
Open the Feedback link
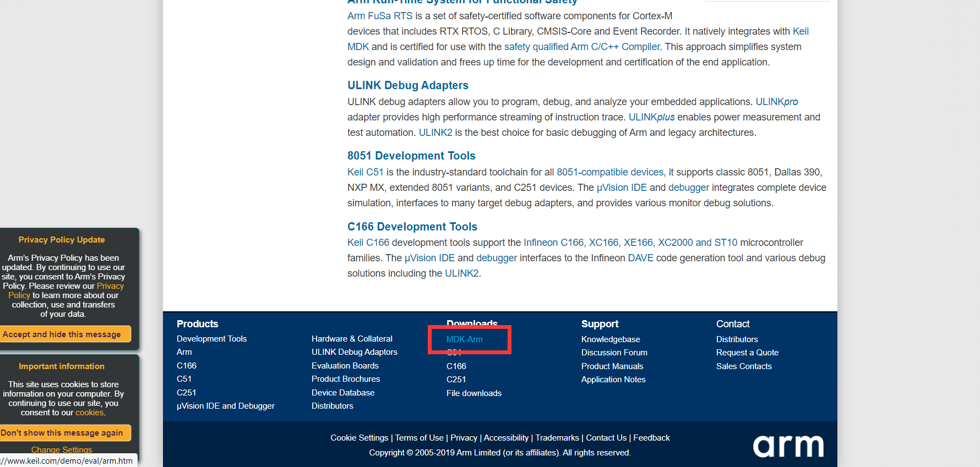click(651, 438)
